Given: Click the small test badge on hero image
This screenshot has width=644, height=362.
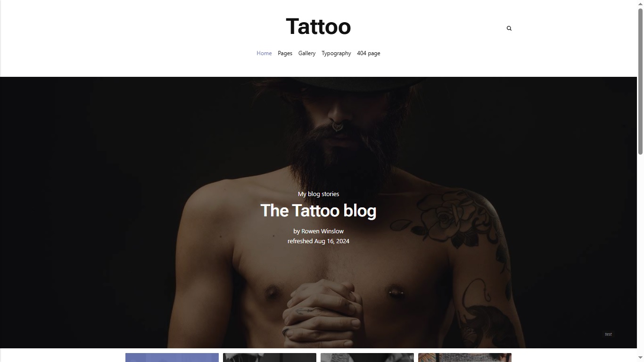Looking at the screenshot, I should pos(608,334).
